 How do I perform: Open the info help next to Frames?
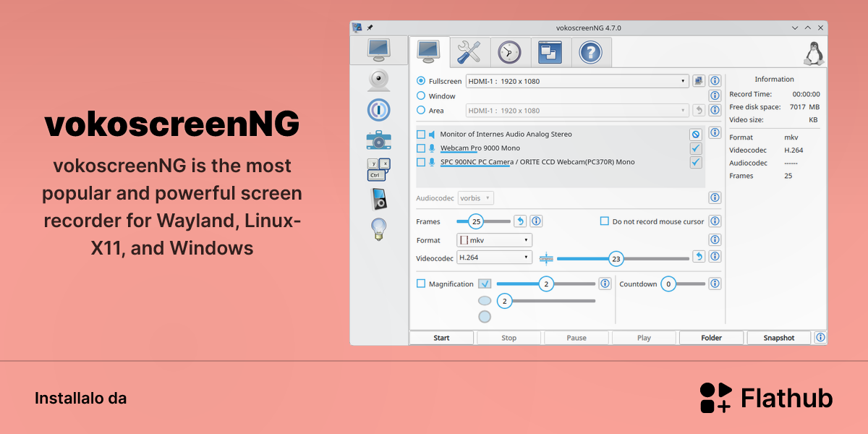[537, 221]
